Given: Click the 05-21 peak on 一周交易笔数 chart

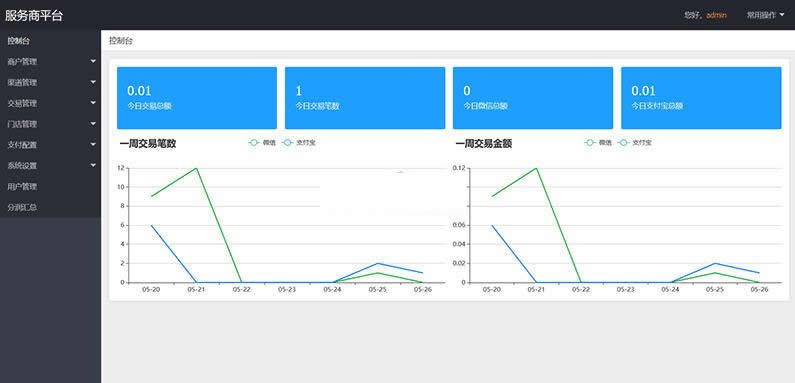Looking at the screenshot, I should click(196, 168).
